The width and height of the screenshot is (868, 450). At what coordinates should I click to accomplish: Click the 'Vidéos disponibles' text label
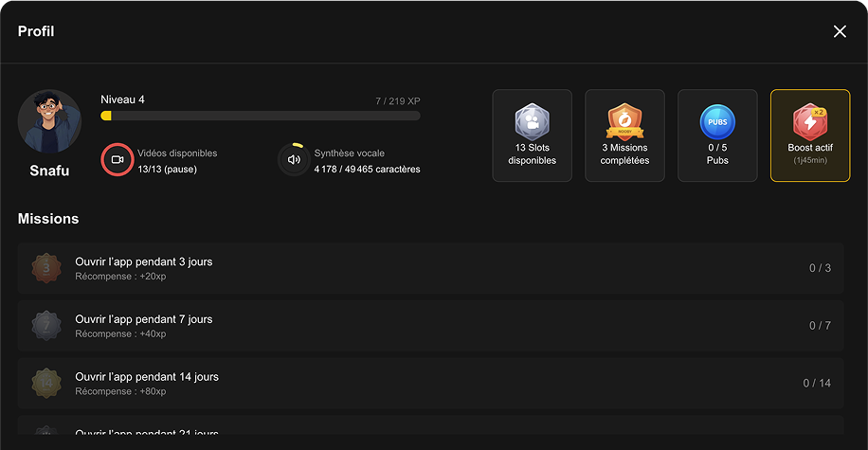tap(177, 153)
